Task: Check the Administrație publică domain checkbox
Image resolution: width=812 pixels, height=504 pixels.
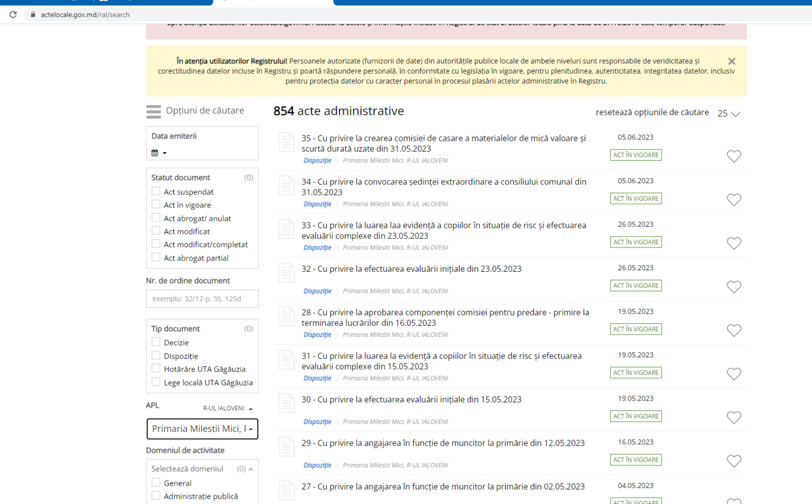Action: (156, 495)
